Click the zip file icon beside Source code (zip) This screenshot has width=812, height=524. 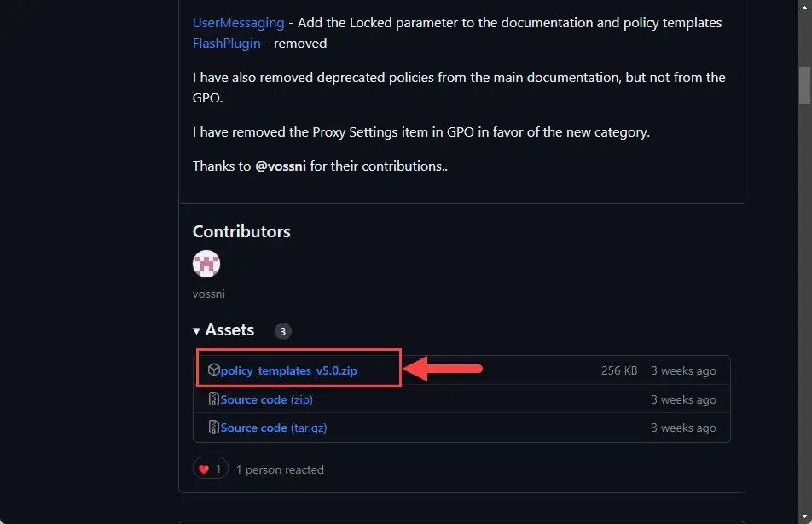click(x=213, y=399)
